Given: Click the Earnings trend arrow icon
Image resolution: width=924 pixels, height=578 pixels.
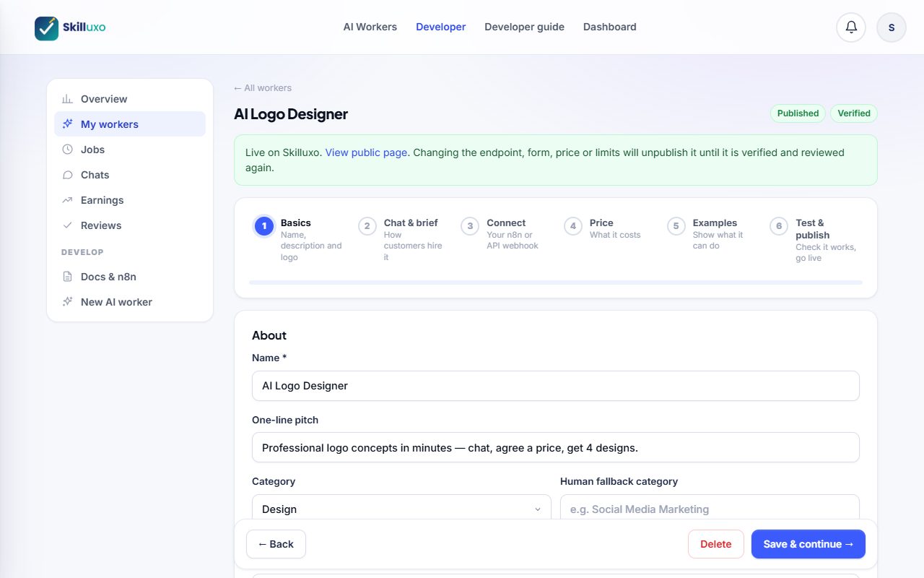Looking at the screenshot, I should click(x=67, y=200).
